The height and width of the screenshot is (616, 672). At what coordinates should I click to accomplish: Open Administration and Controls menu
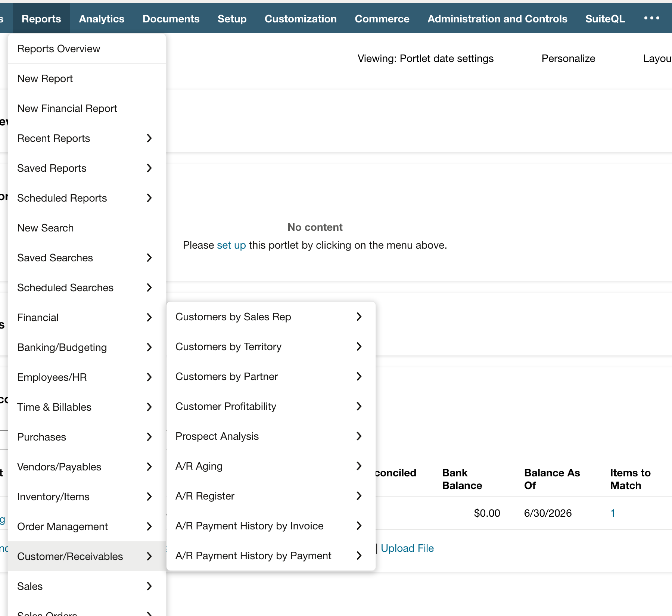click(497, 19)
